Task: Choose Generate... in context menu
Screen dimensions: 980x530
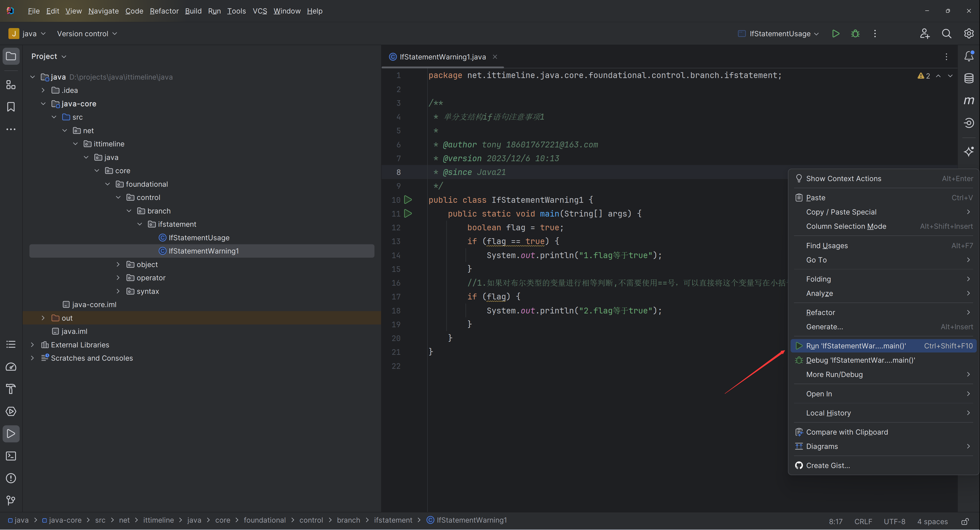Action: tap(883, 326)
